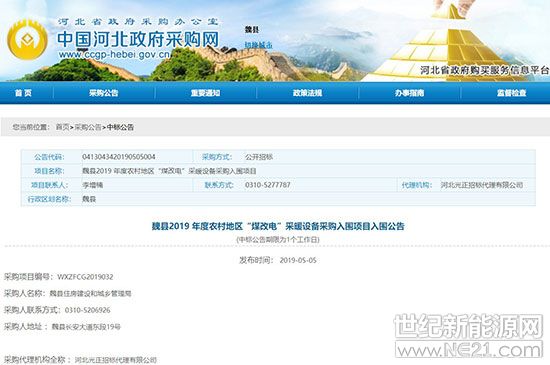550x365 pixels.
Task: Click the 河北省政府购买服务信息平台 banner text
Action: coord(484,70)
